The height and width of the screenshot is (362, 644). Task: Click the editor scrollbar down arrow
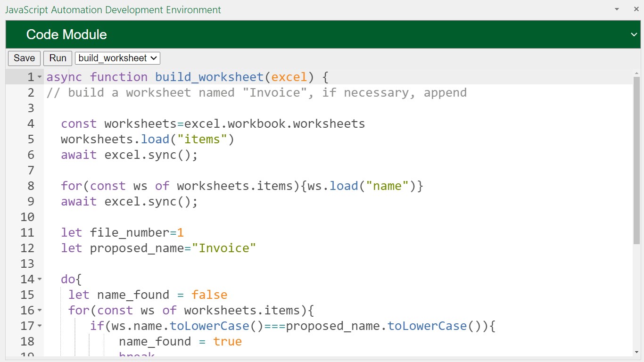coord(636,352)
